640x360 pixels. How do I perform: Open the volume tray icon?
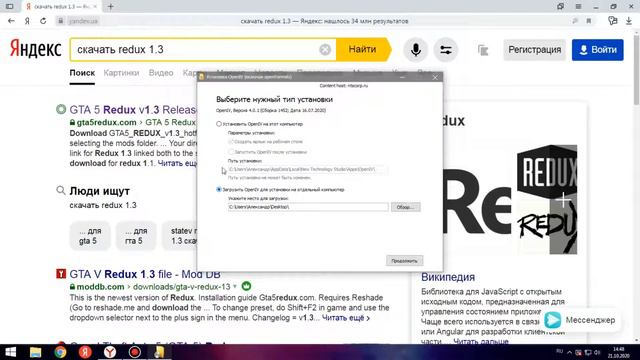597,352
